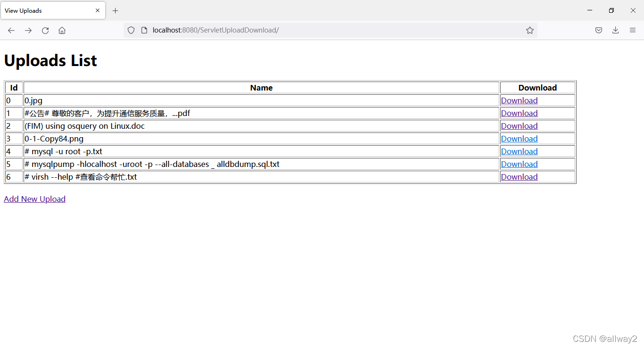Viewport: 644px width, 348px height.
Task: Open the Firefox application menu
Action: click(633, 30)
